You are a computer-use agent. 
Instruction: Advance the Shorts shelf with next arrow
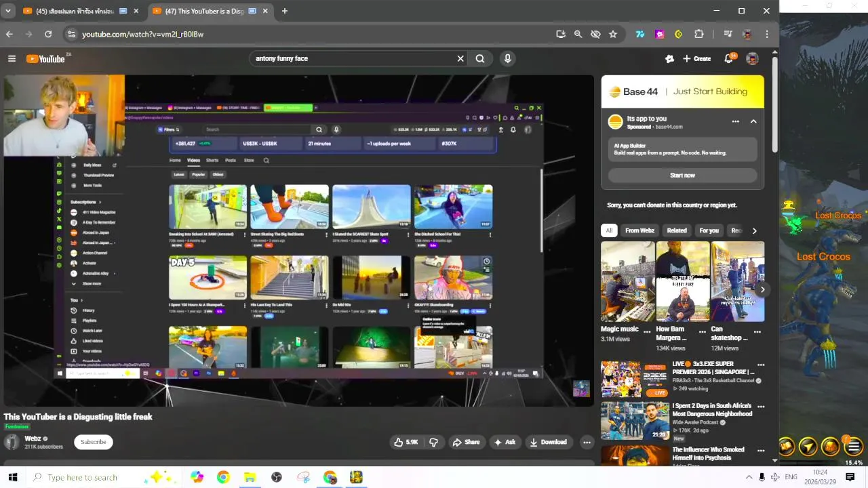[x=762, y=289]
